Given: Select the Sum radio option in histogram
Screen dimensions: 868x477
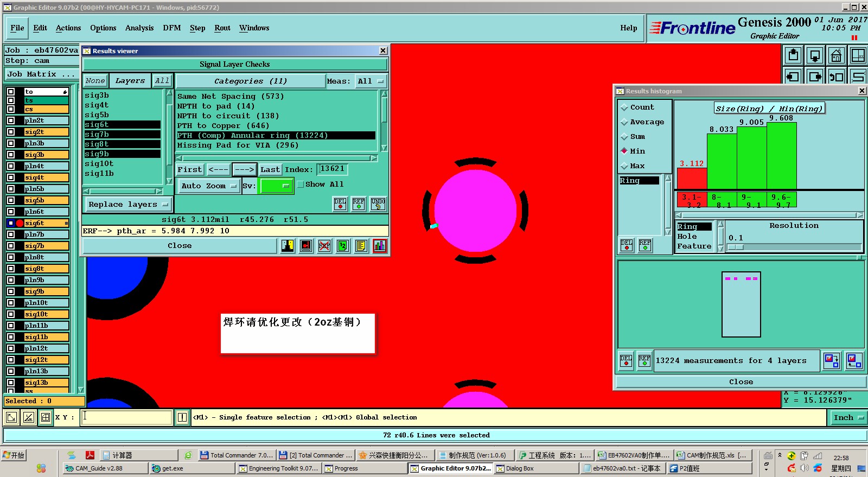Looking at the screenshot, I should 624,137.
